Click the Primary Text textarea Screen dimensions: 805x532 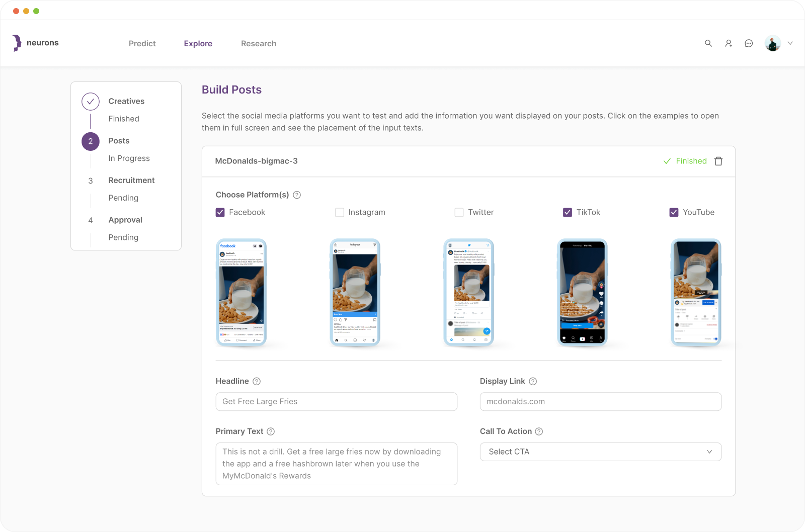(x=337, y=464)
